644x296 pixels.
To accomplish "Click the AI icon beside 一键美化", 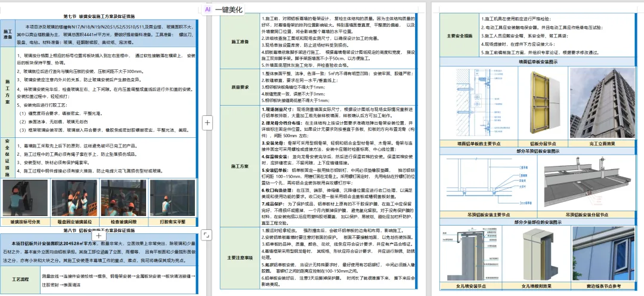I will tap(208, 9).
